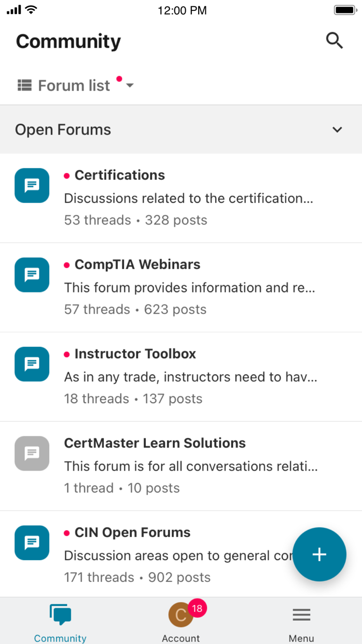Tap the Account avatar with notification badge
362x644 pixels.
click(181, 614)
